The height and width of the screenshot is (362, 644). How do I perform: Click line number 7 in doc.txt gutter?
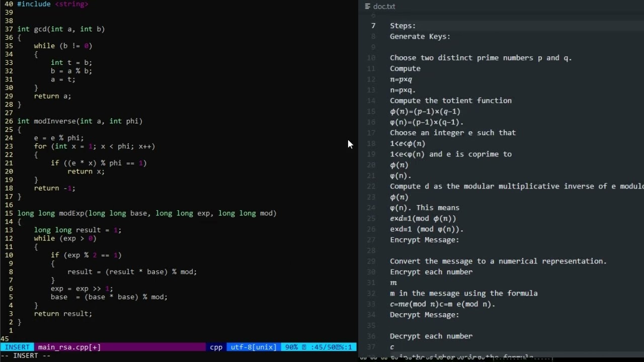373,26
